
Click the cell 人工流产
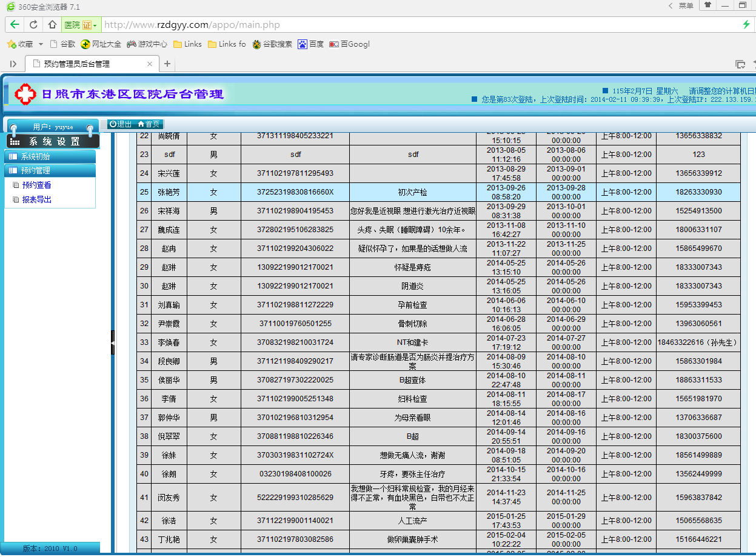[413, 521]
